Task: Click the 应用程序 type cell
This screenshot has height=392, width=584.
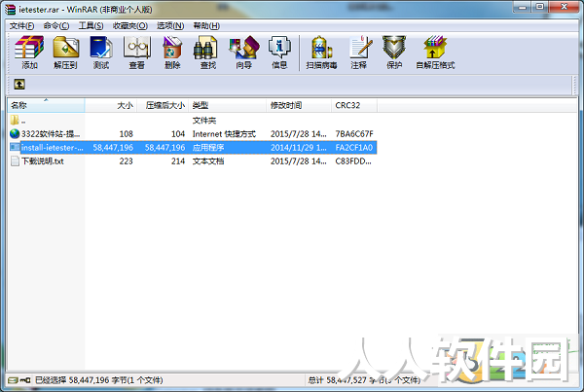Action: tap(208, 148)
